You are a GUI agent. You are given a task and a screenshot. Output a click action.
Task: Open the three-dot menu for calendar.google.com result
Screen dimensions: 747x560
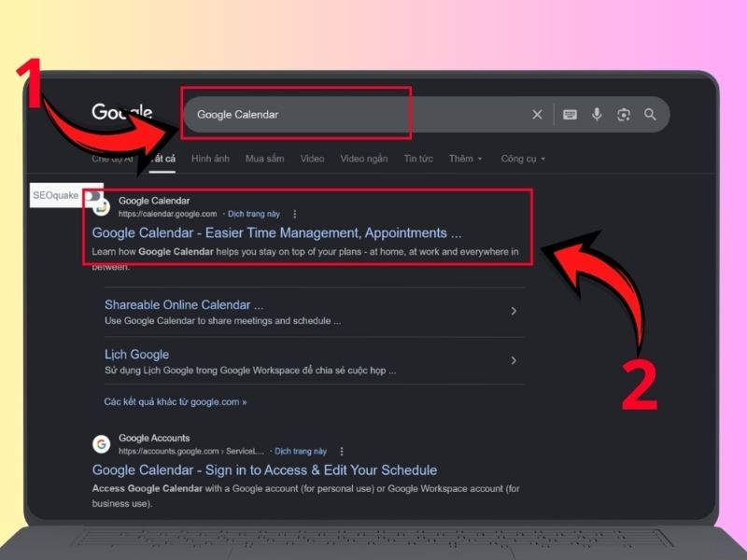coord(295,215)
